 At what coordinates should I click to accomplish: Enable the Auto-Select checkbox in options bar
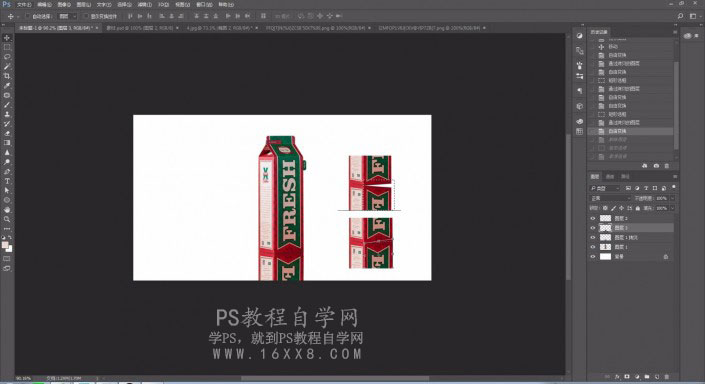point(28,16)
